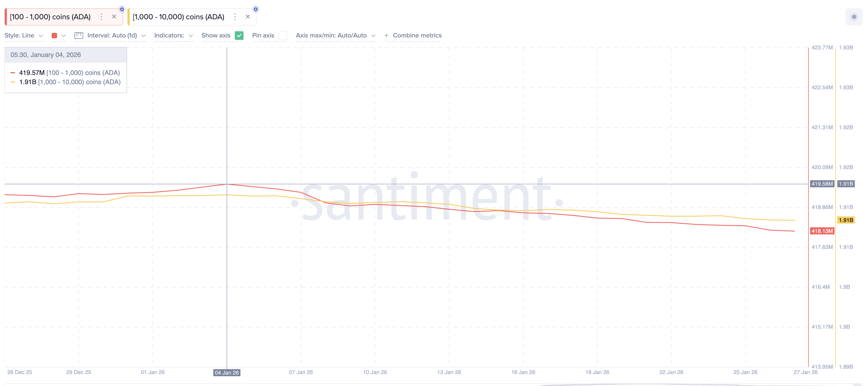
Task: Enable the Pin axis checkbox
Action: pyautogui.click(x=283, y=36)
